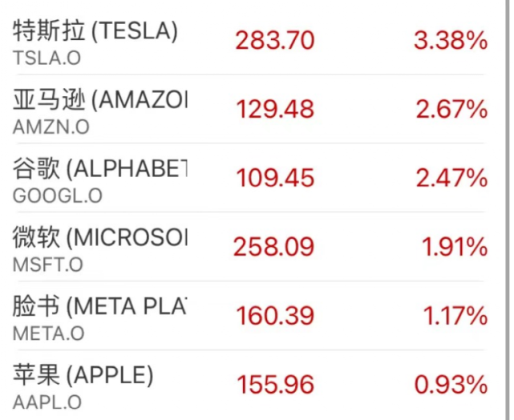Viewport: 514px width, 420px height.
Task: Select Tesla's price 283.70
Action: tap(275, 41)
